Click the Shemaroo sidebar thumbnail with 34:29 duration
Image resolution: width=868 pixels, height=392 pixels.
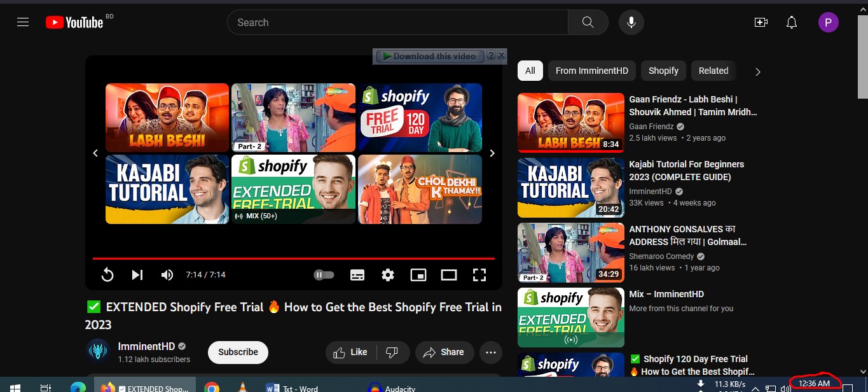tap(571, 253)
